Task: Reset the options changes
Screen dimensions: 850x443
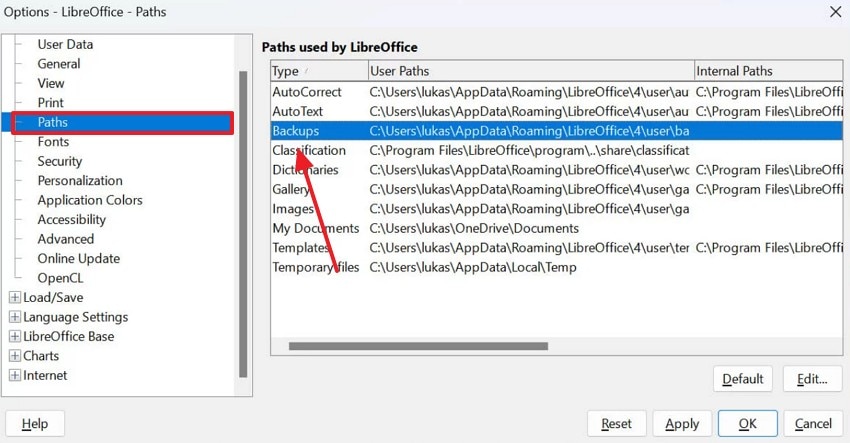Action: 616,423
